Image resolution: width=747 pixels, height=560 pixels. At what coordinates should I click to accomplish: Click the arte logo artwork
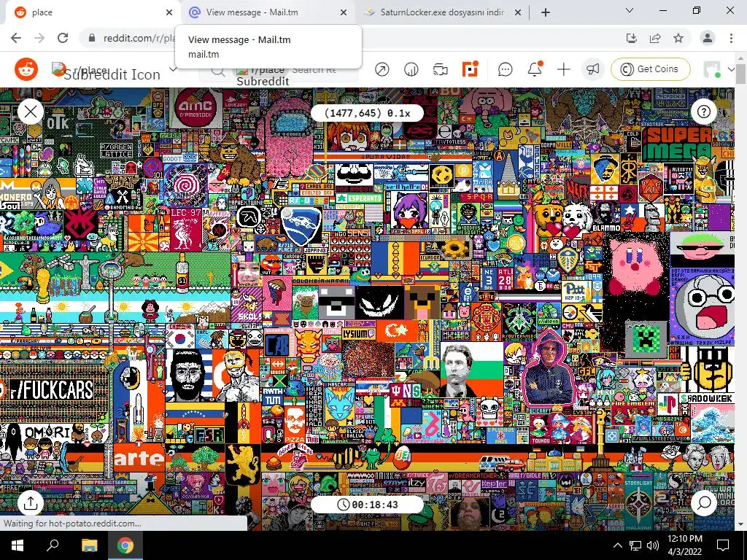(139, 458)
